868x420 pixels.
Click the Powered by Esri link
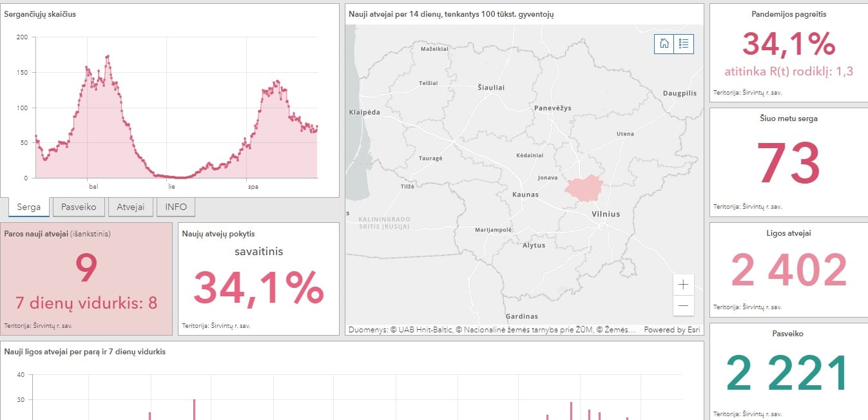(672, 330)
